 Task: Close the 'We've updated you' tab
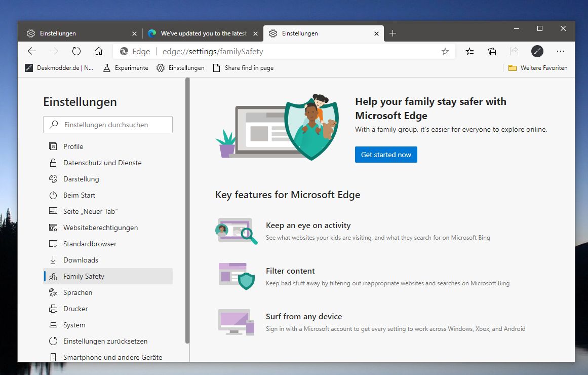(255, 34)
